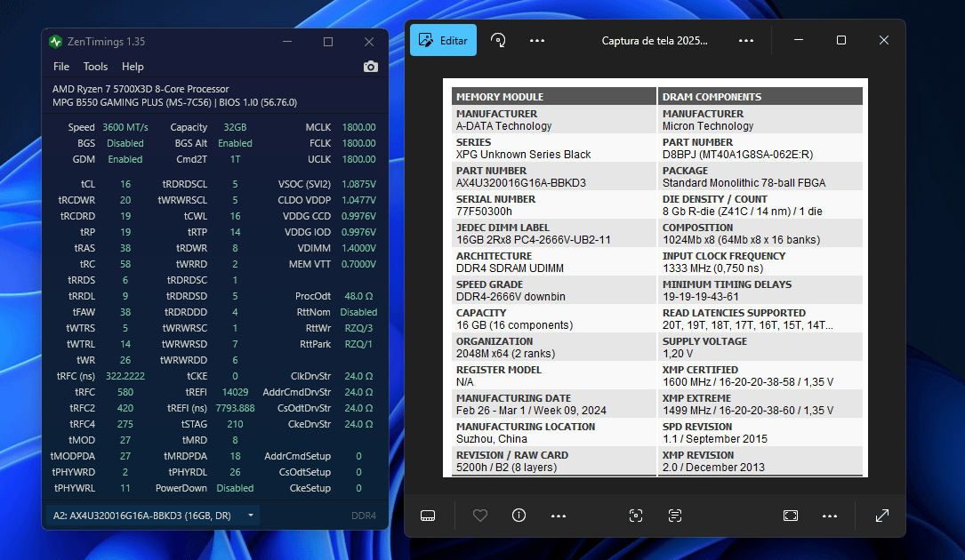965x560 pixels.
Task: Open the File menu in ZenTimings
Action: 61,67
